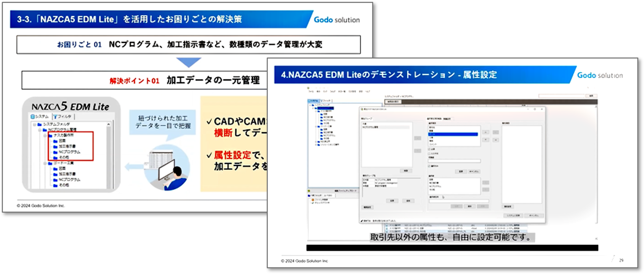Click the first menu item in the demo window menu bar

coord(311,92)
